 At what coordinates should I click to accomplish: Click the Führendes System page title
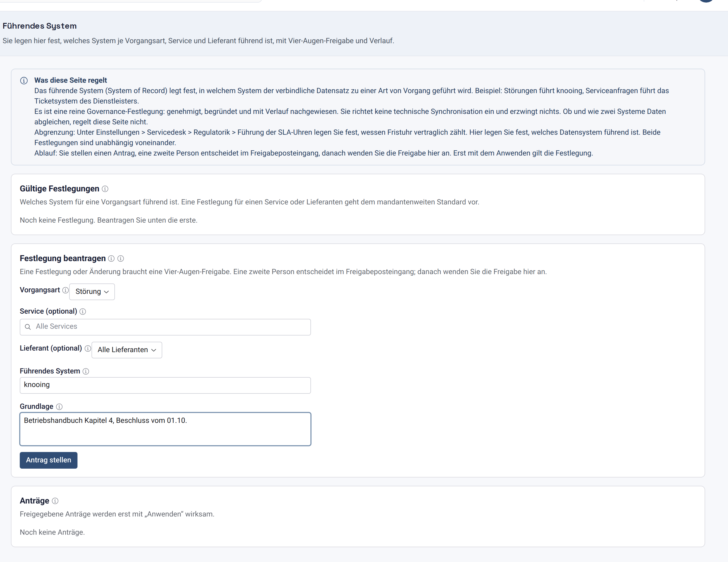[x=40, y=26]
